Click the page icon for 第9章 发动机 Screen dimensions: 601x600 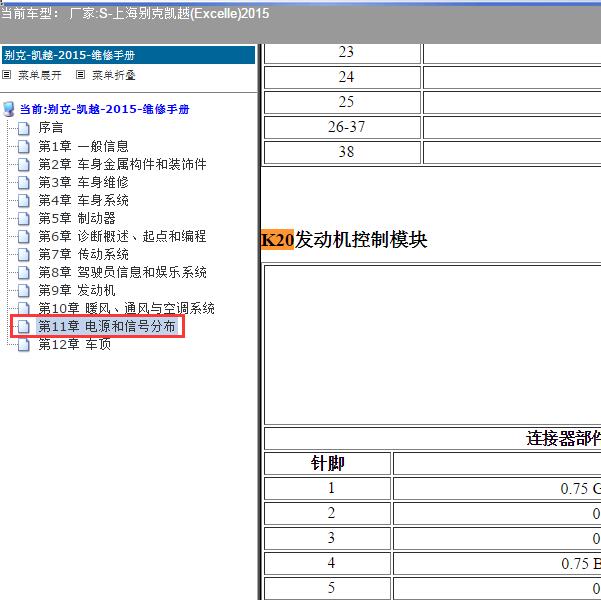tap(24, 290)
